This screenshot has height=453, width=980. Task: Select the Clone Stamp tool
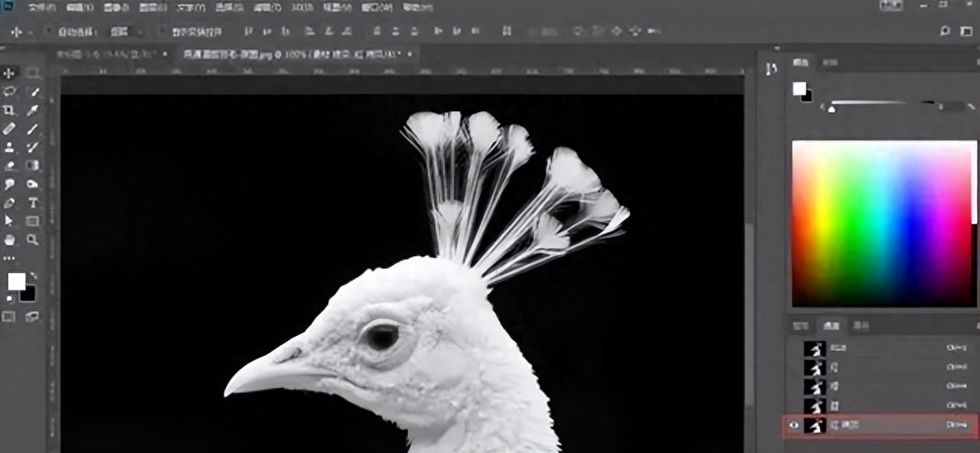click(x=10, y=147)
